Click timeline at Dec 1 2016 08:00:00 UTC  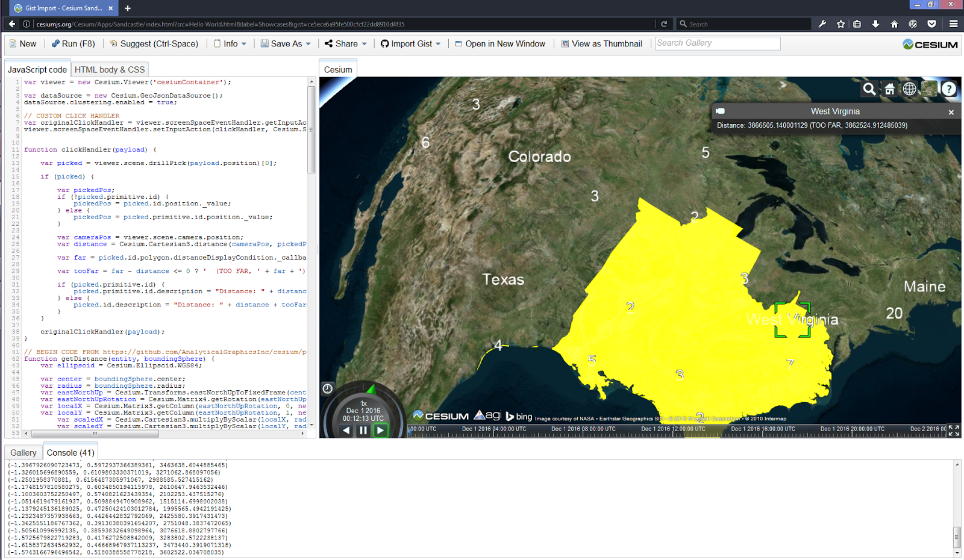(x=582, y=431)
